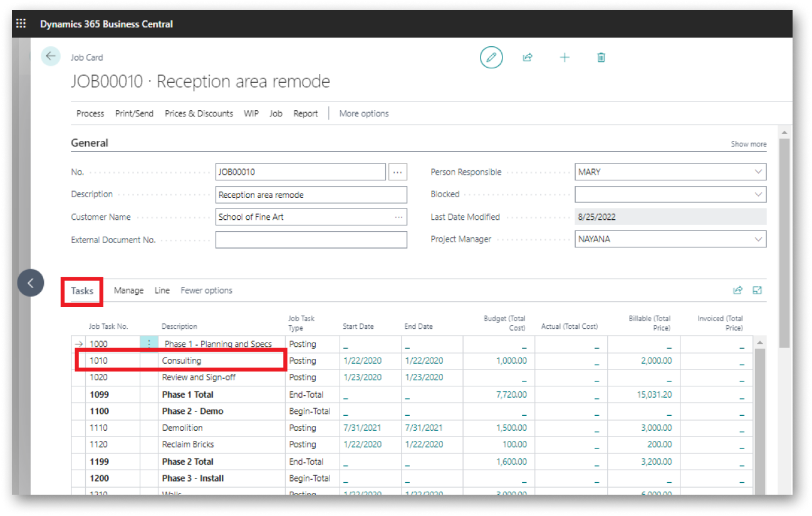
Task: Click the Budget (Total Cost) column header
Action: tap(505, 322)
